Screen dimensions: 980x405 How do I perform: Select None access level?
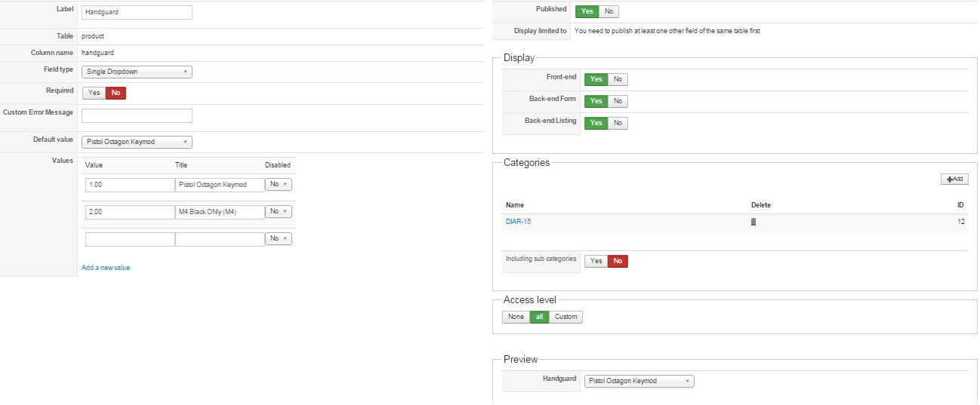(x=516, y=317)
